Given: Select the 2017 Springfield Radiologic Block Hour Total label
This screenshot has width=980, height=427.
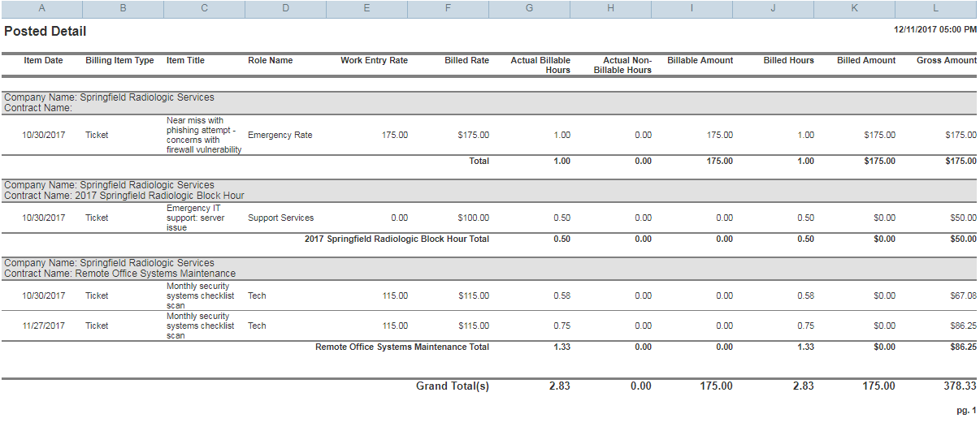Looking at the screenshot, I should (397, 239).
